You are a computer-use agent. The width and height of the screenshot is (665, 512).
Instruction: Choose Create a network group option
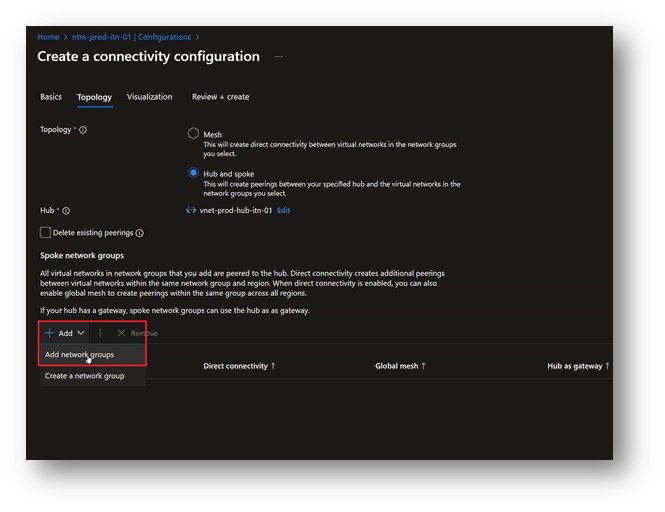pyautogui.click(x=92, y=376)
